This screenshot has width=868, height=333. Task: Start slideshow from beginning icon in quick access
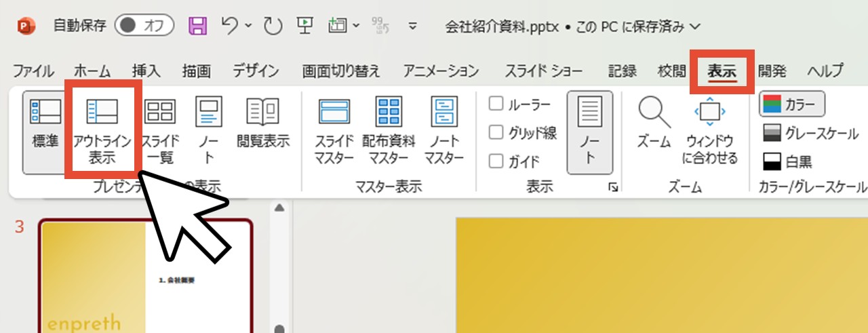[304, 26]
